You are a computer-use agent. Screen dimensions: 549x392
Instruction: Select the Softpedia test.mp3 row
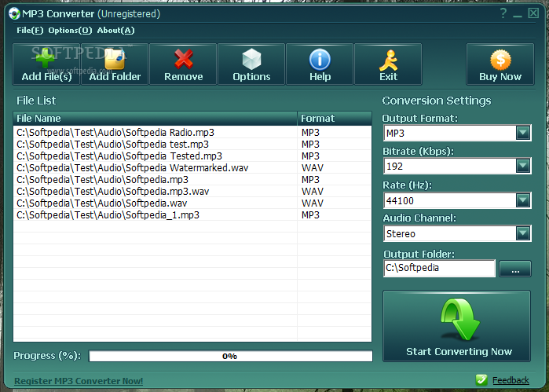tap(192, 144)
